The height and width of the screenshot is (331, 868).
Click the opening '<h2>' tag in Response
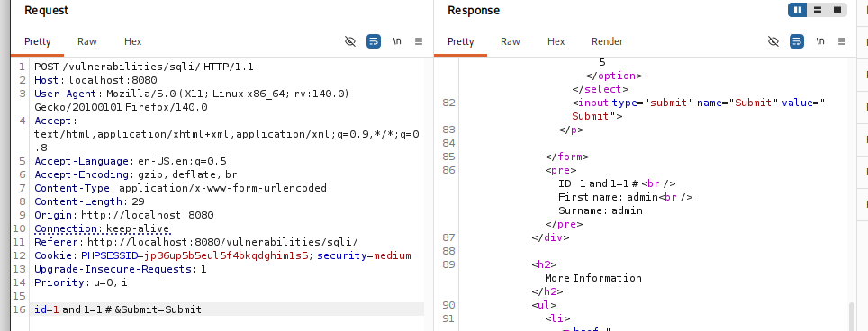coord(544,264)
